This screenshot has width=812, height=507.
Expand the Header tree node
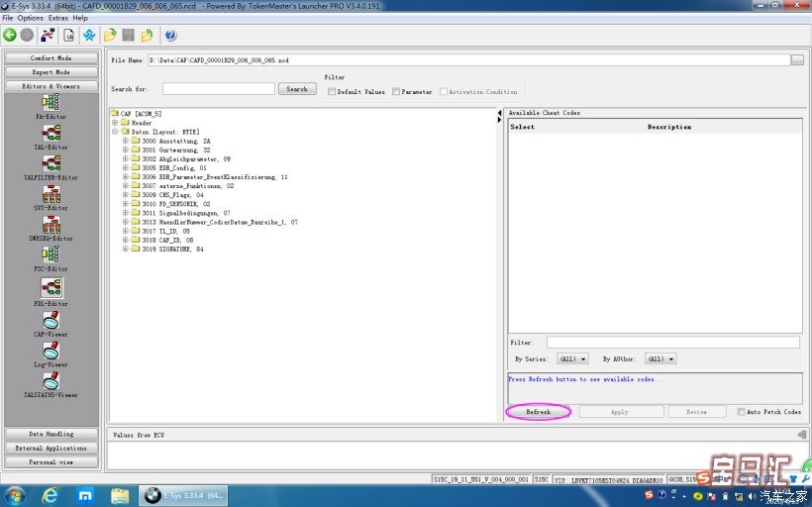point(115,123)
